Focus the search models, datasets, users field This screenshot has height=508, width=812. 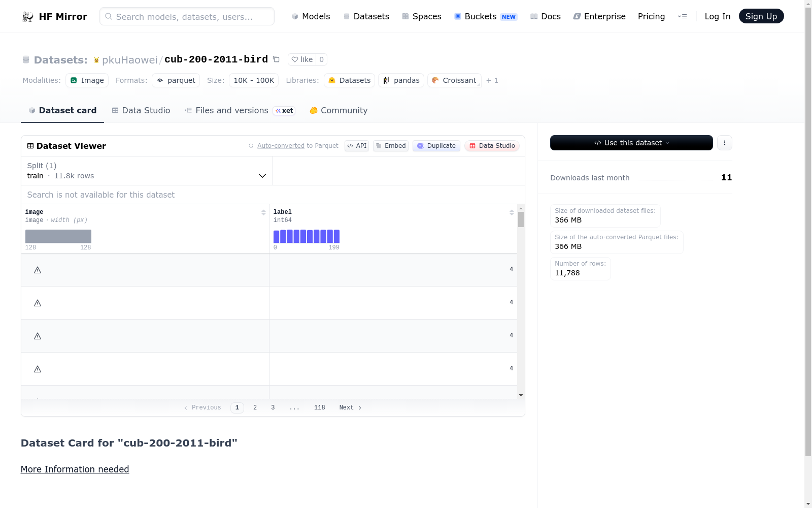click(187, 16)
